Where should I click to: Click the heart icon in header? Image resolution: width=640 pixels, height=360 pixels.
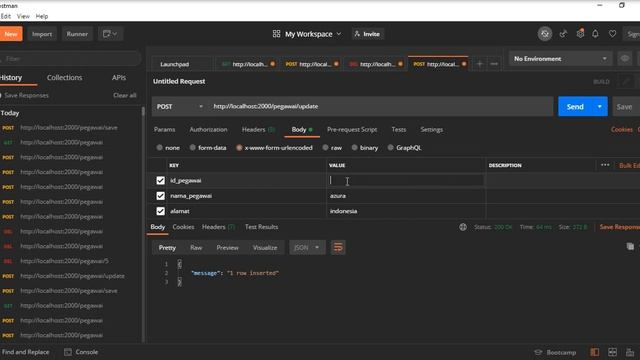click(612, 34)
